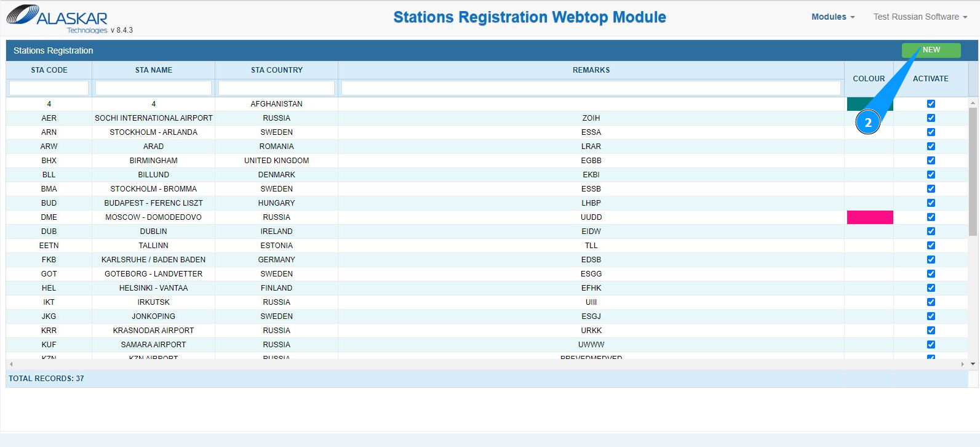Focus the STA NAME filter field
This screenshot has height=447, width=980.
pos(154,88)
